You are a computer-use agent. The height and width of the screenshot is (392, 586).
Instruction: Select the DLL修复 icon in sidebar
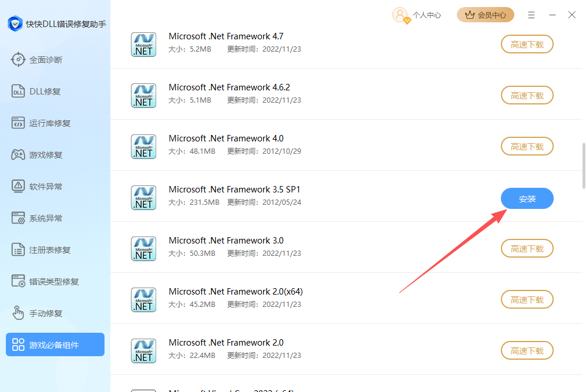pos(19,92)
